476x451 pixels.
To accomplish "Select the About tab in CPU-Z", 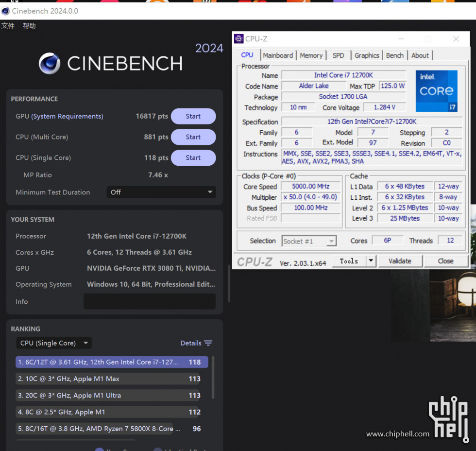I will [x=420, y=55].
